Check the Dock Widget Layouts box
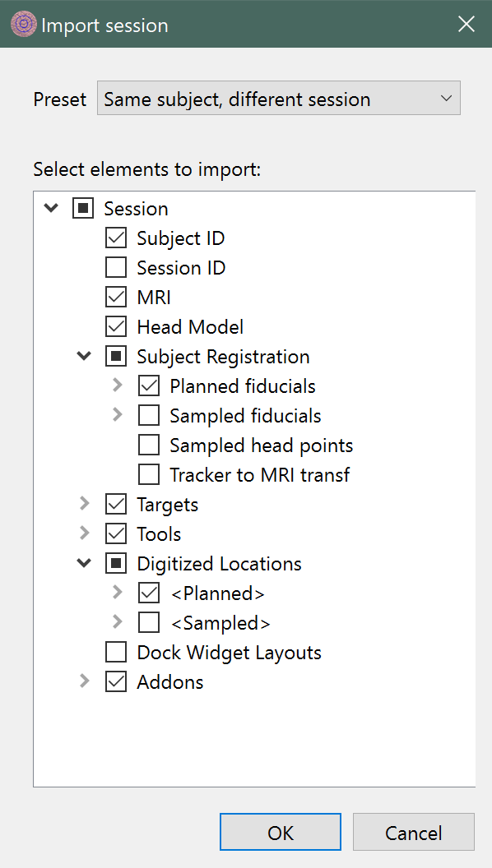The height and width of the screenshot is (868, 492). point(116,652)
